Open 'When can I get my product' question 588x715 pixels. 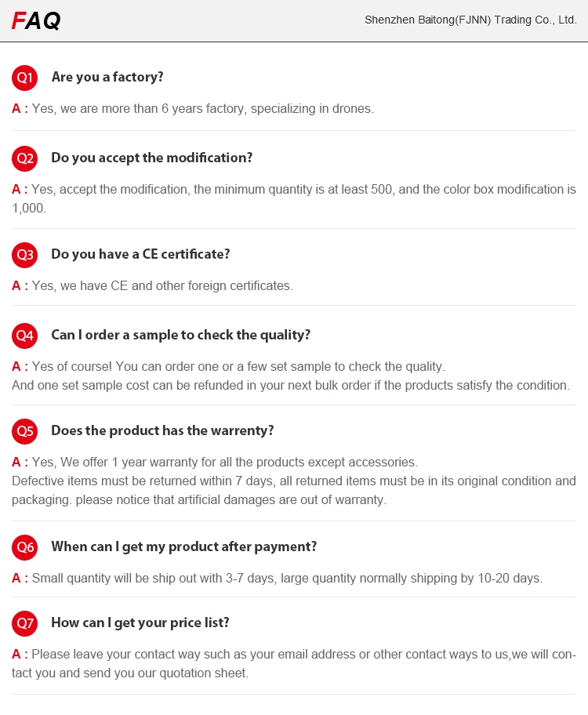184,546
